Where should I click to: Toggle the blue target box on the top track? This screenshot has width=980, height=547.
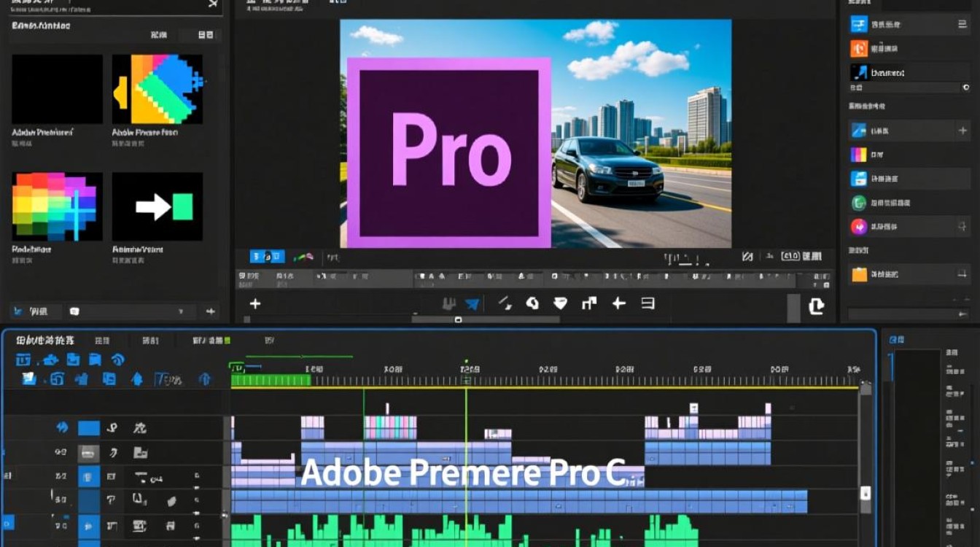tap(89, 428)
